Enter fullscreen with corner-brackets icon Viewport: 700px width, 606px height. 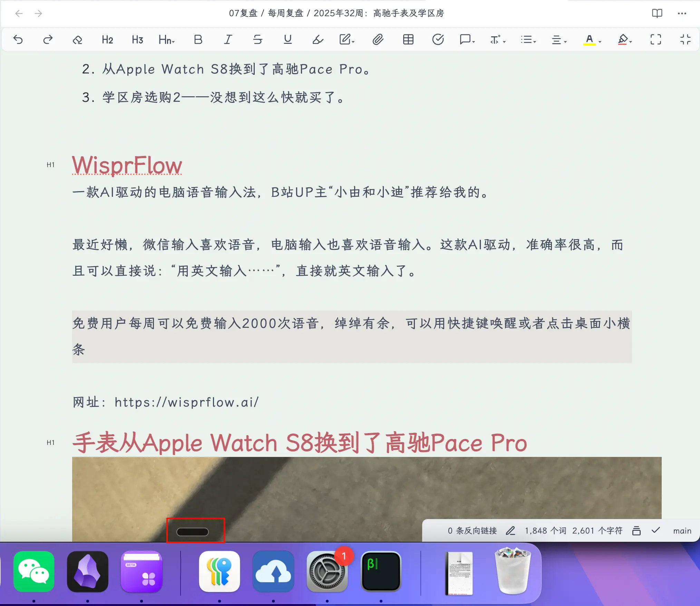point(655,40)
